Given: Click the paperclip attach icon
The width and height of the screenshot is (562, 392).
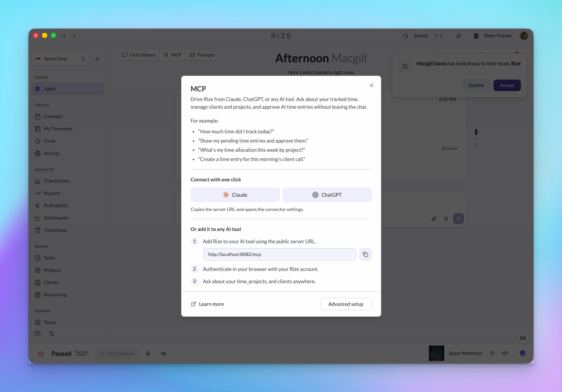Looking at the screenshot, I should click(434, 219).
